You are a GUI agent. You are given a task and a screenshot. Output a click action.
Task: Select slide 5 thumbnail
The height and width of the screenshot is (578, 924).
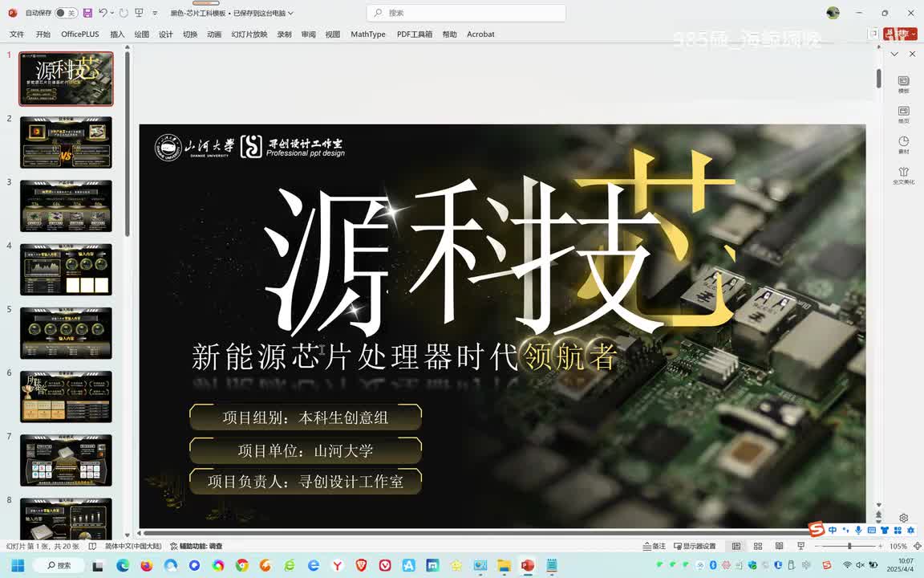point(66,333)
